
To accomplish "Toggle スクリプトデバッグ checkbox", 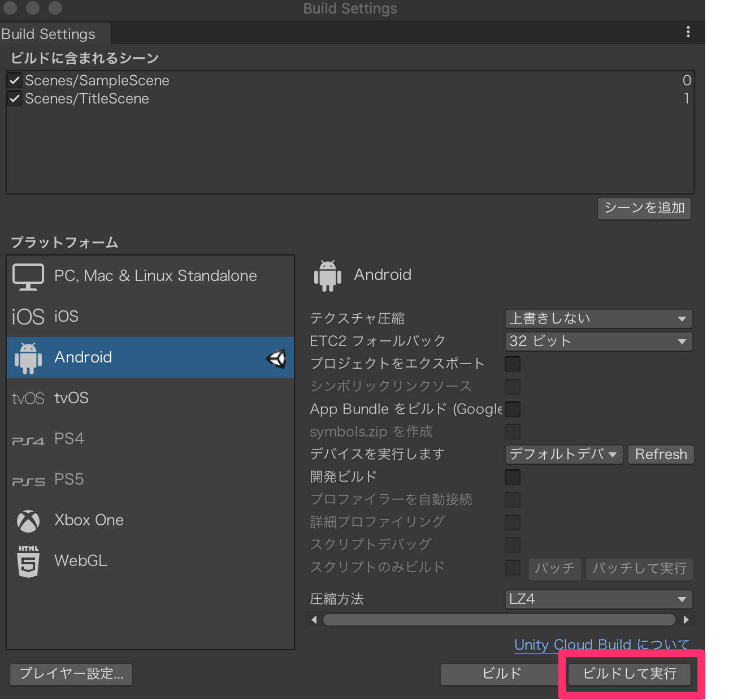I will point(513,545).
